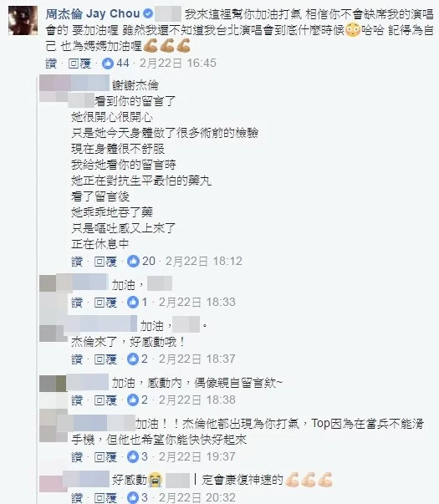Click the thumb icon on the 18:37 reply
Screen dimensions: 439x504
pyautogui.click(x=133, y=359)
